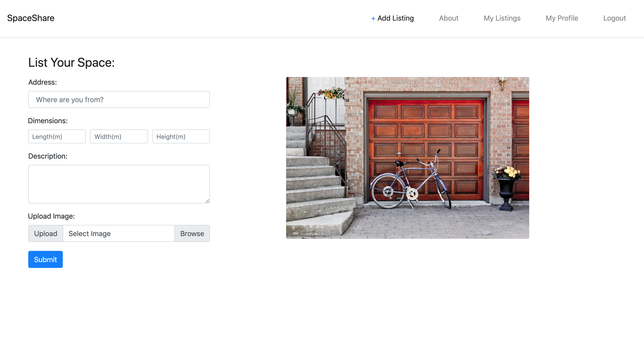Screen dimensions: 644x362
Task: Click the SpaceShare brand logo
Action: point(31,18)
